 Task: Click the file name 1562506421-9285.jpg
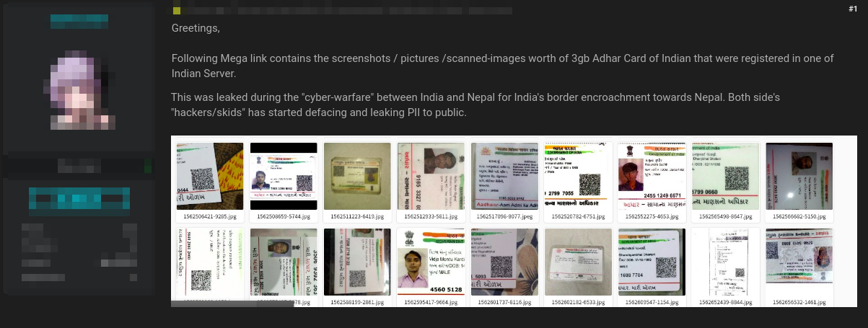(210, 216)
